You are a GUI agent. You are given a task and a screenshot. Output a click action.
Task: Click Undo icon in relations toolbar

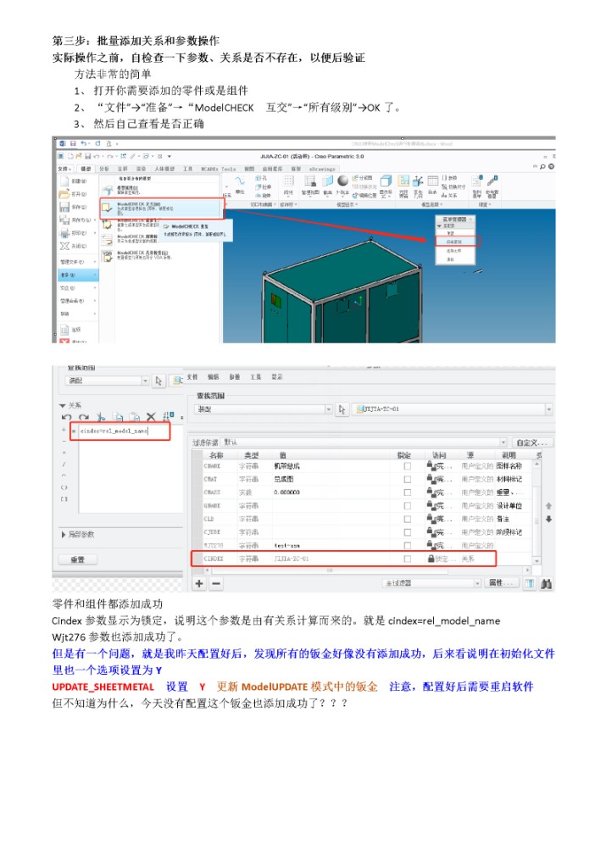(67, 417)
